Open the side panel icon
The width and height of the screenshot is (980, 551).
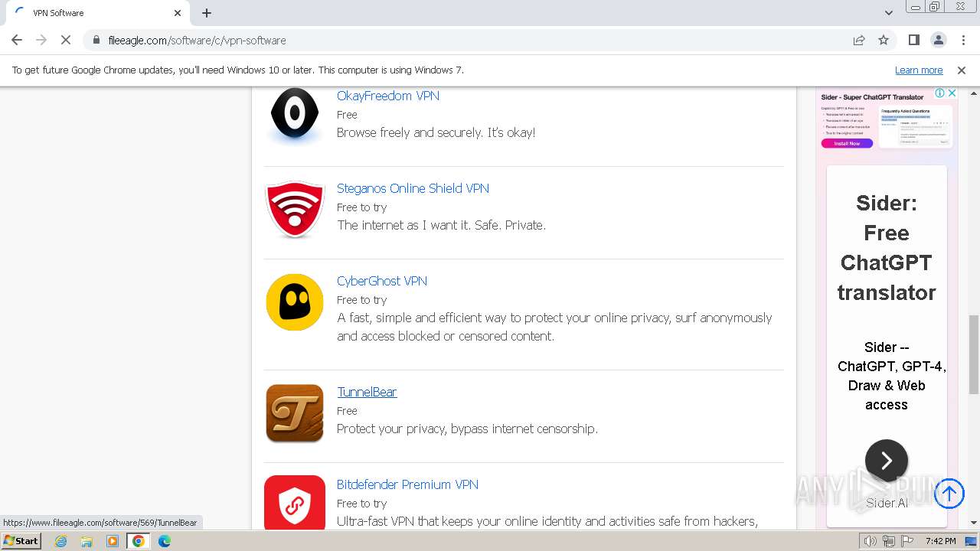click(x=913, y=40)
